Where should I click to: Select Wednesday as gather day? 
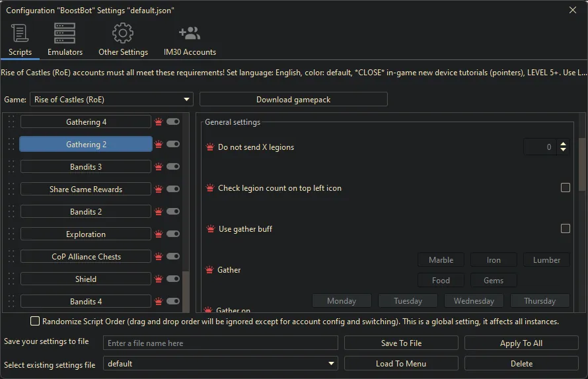[x=474, y=300]
